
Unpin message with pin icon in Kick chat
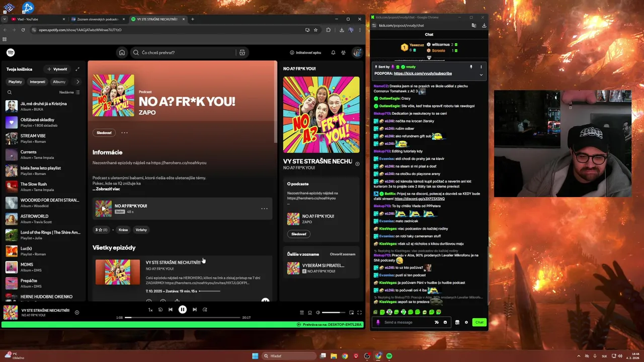point(471,66)
